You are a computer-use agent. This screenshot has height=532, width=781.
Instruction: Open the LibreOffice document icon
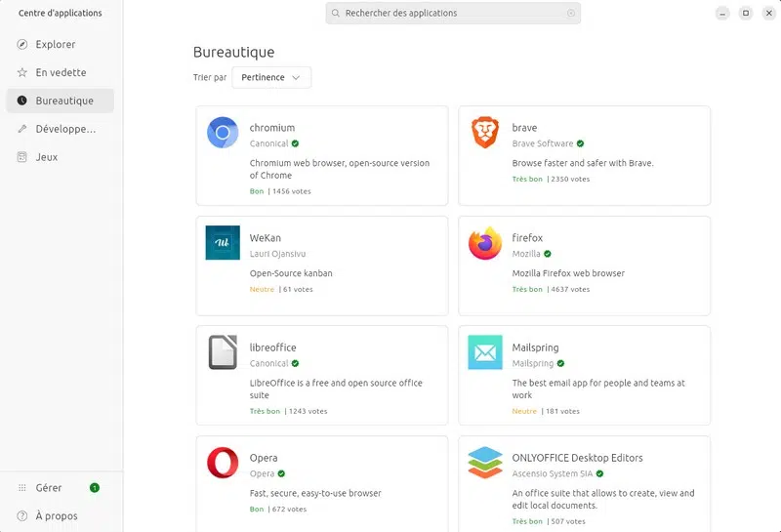click(x=223, y=352)
